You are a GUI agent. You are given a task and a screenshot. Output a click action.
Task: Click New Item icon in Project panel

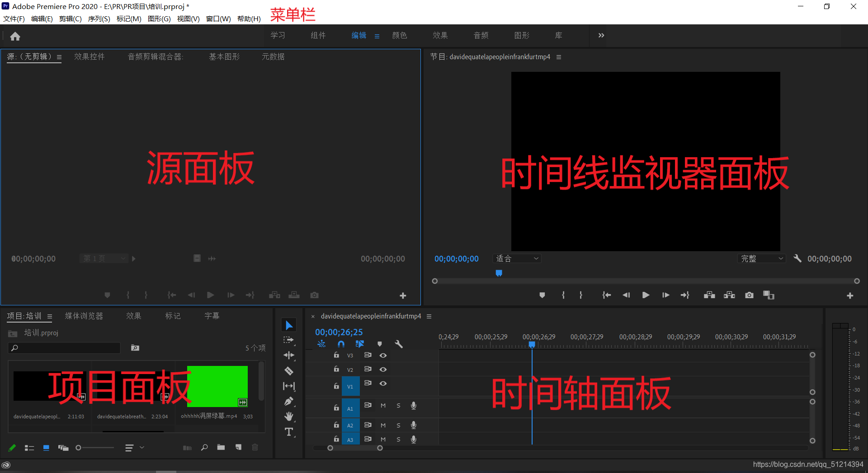[x=238, y=447]
